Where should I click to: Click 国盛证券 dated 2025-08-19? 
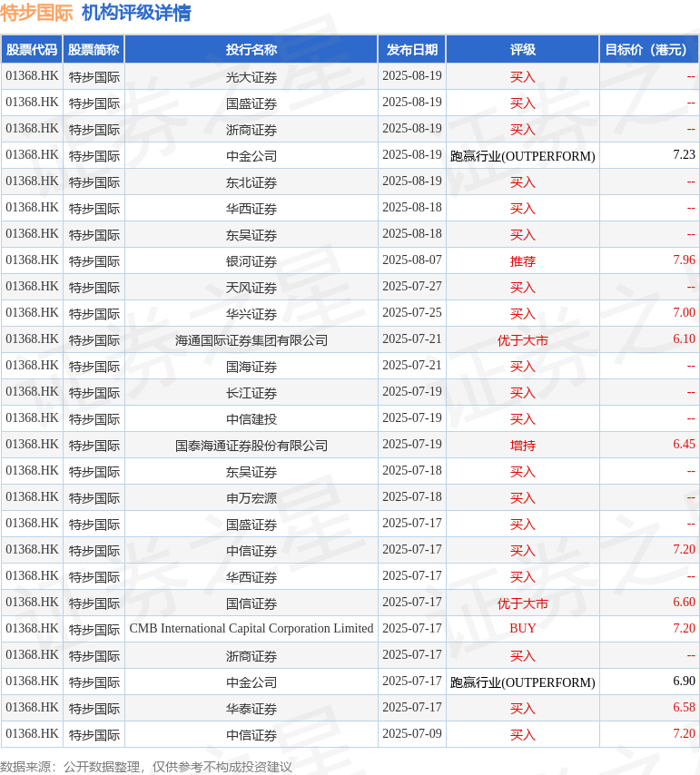click(x=251, y=103)
